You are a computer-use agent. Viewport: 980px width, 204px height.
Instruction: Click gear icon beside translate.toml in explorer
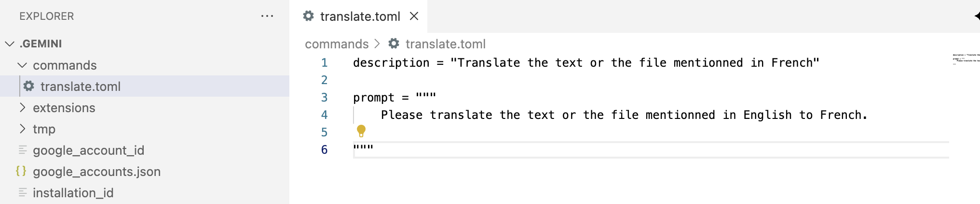[29, 86]
